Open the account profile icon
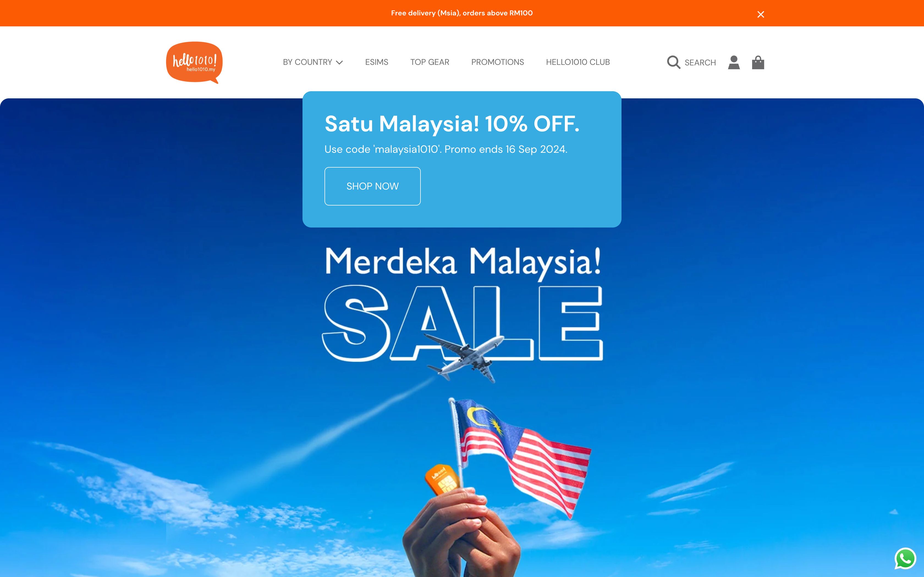Image resolution: width=924 pixels, height=577 pixels. (734, 62)
